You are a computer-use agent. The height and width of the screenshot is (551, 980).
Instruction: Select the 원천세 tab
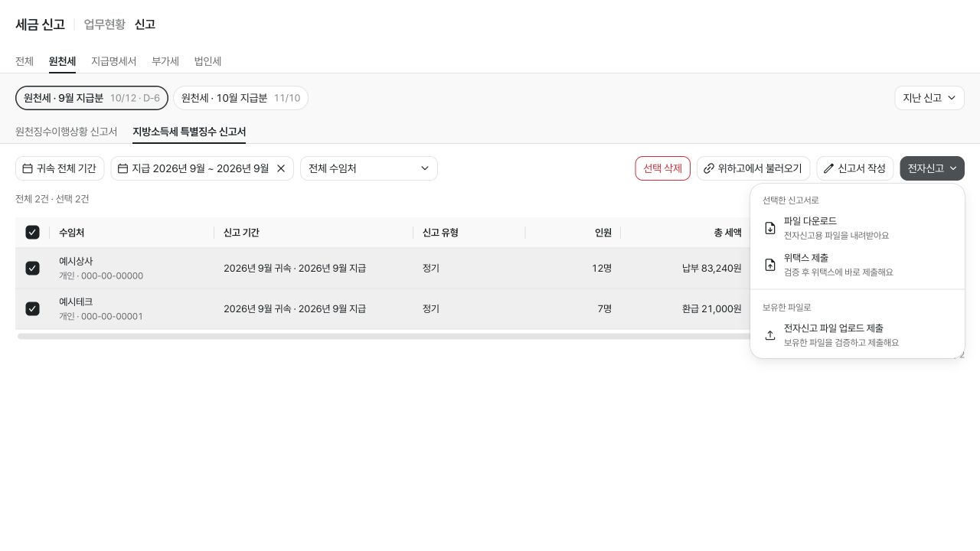tap(62, 61)
